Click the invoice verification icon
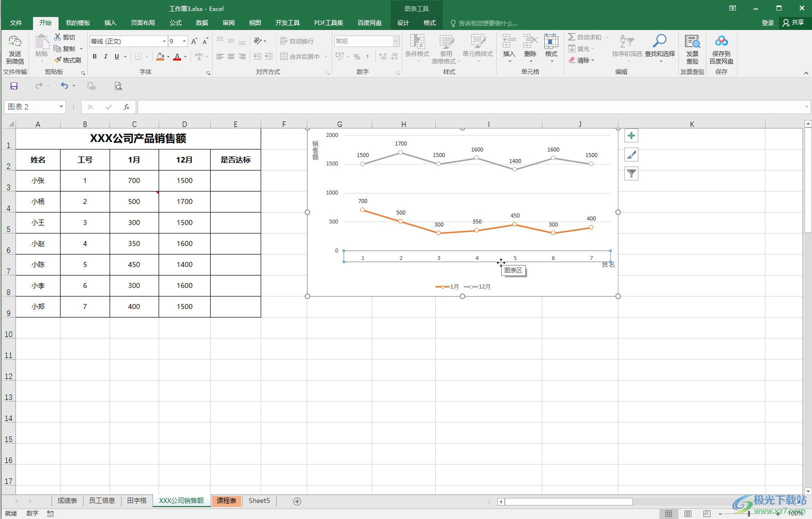This screenshot has height=519, width=812. pos(692,41)
